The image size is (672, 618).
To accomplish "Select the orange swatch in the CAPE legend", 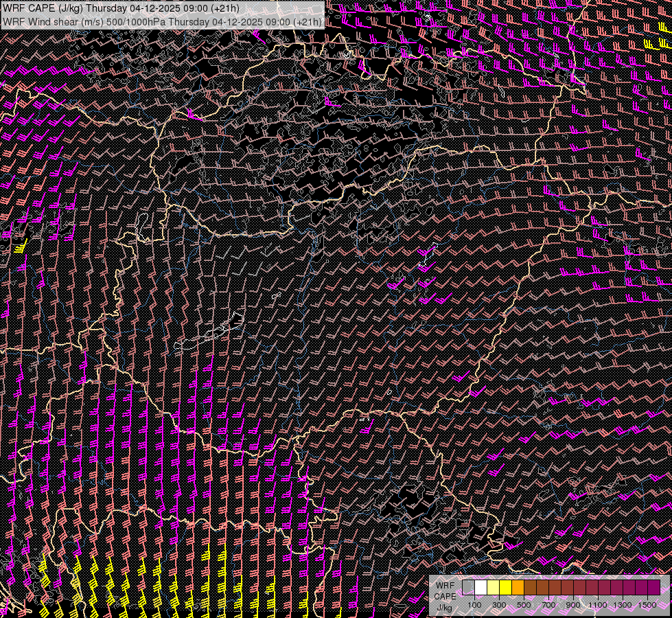I will pyautogui.click(x=518, y=587).
